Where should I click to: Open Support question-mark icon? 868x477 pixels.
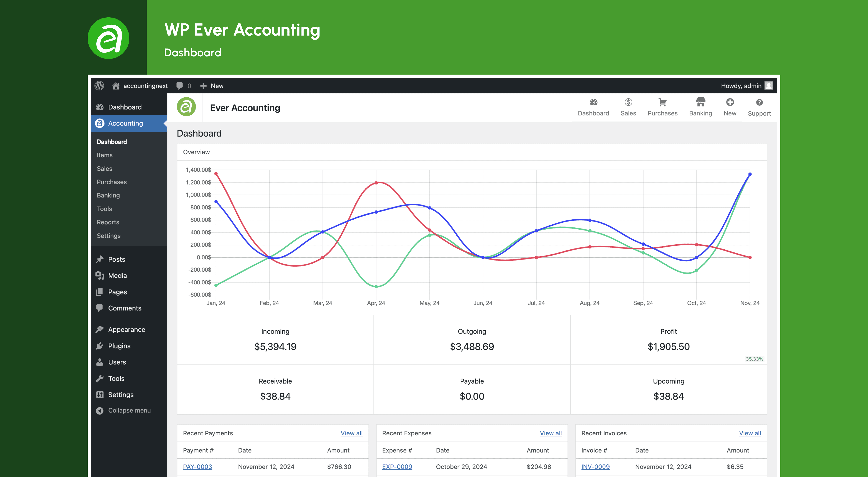coord(759,102)
